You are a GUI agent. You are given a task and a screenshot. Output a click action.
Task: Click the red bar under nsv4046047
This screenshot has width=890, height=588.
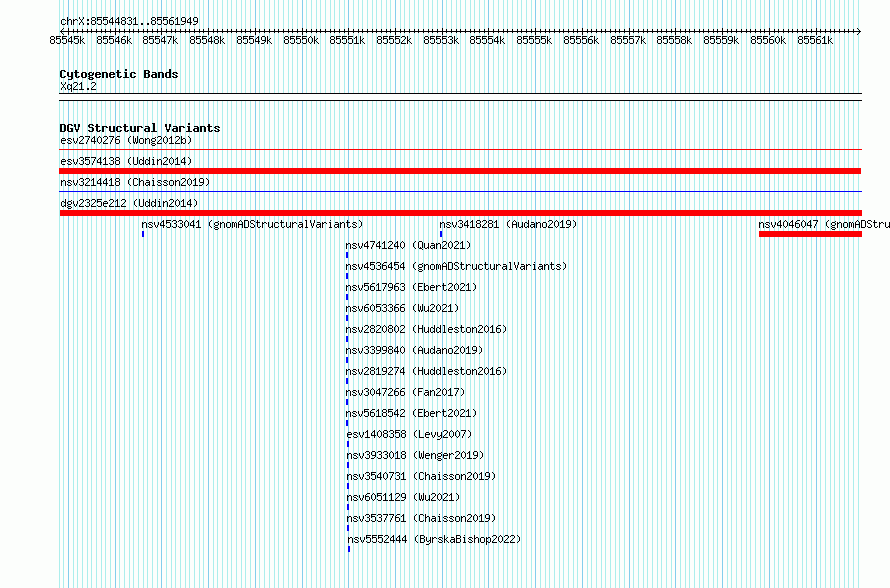[x=811, y=234]
